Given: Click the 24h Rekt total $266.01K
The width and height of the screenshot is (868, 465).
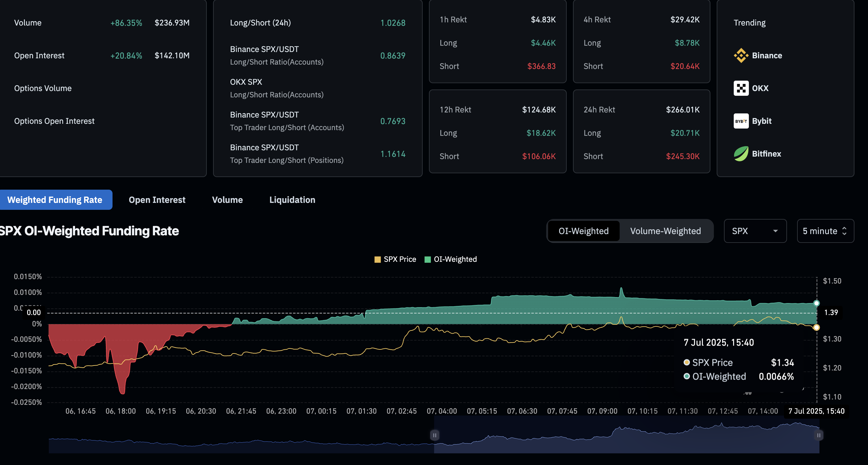Looking at the screenshot, I should pos(683,110).
